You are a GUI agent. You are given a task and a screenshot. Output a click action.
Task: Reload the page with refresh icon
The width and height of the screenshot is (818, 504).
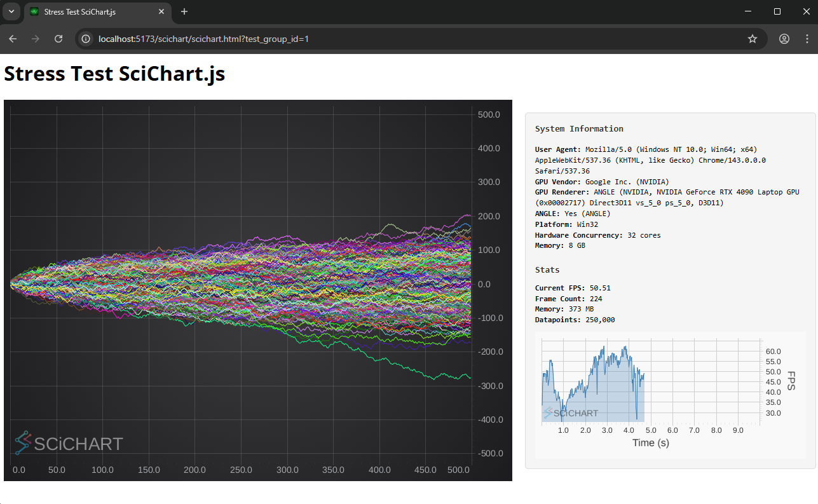(x=58, y=39)
